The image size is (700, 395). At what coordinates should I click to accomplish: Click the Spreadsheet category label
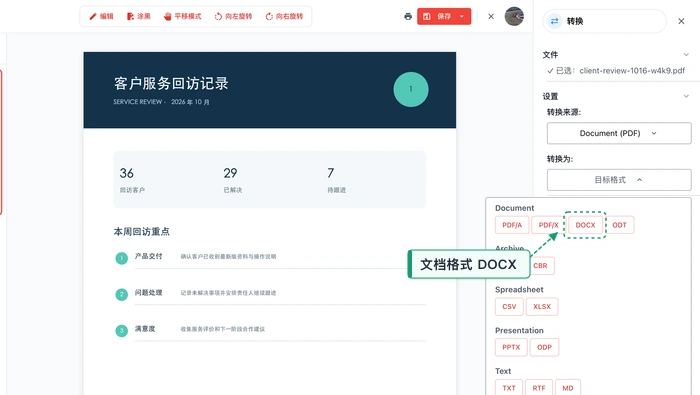click(519, 290)
